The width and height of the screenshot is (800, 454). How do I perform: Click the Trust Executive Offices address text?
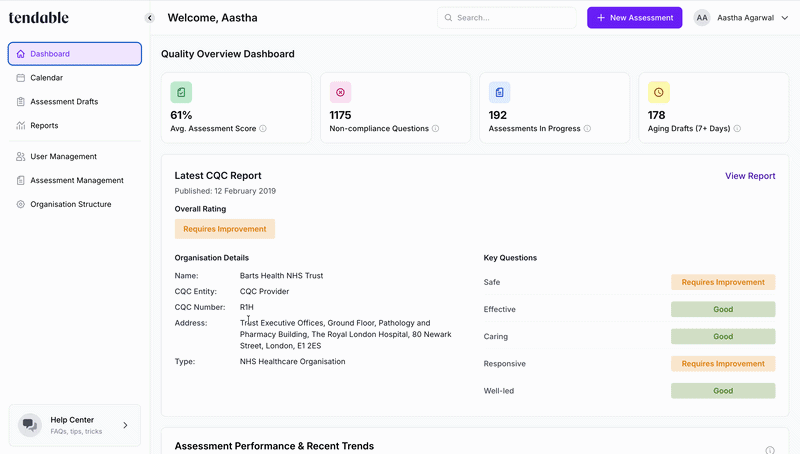pyautogui.click(x=345, y=334)
